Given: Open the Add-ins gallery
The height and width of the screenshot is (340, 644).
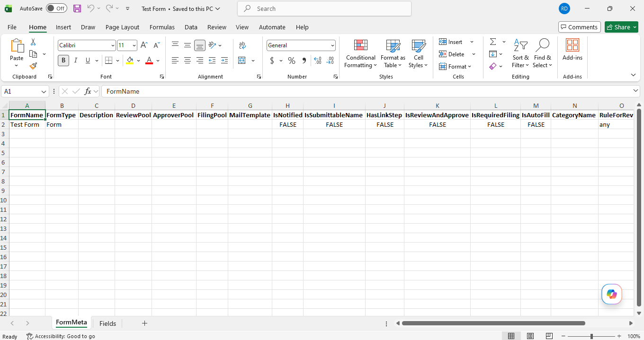Looking at the screenshot, I should click(572, 50).
